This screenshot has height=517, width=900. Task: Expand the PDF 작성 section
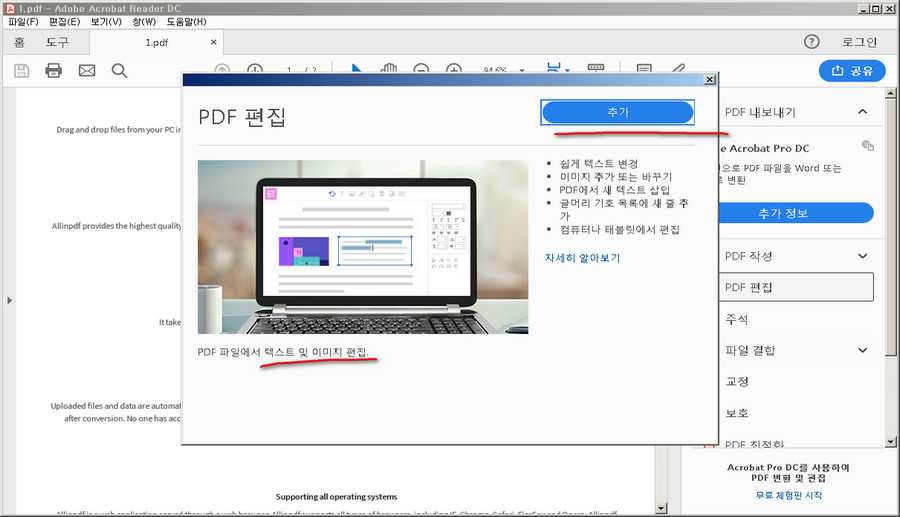tap(862, 256)
